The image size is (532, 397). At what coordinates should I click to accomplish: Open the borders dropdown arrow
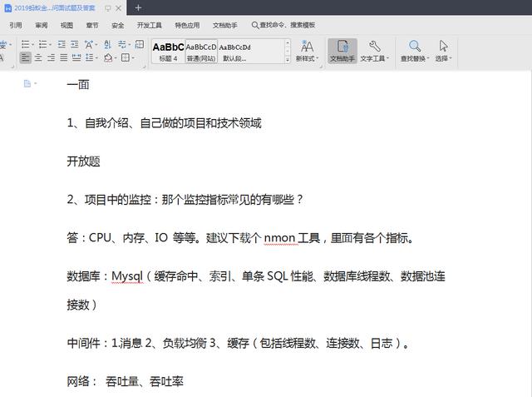click(x=133, y=58)
